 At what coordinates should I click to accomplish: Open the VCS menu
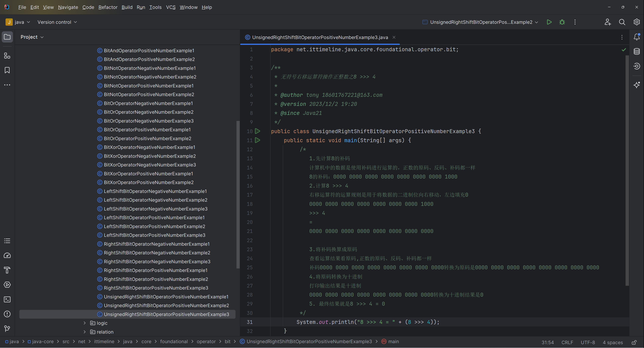point(171,7)
